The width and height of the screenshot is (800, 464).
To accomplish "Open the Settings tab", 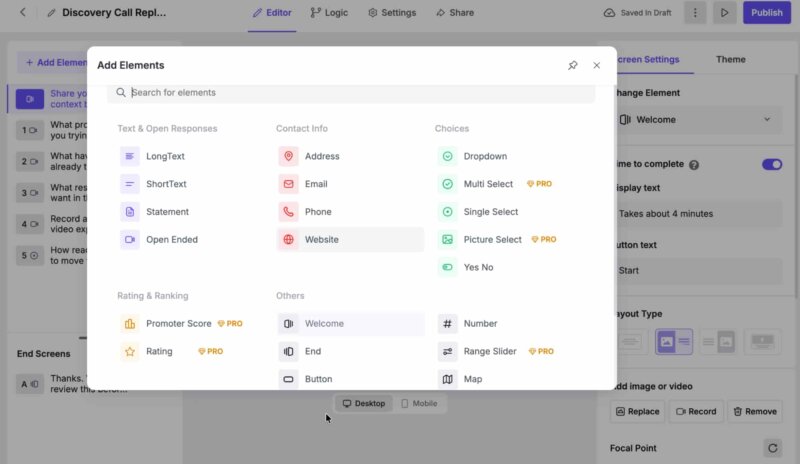I will pyautogui.click(x=392, y=13).
